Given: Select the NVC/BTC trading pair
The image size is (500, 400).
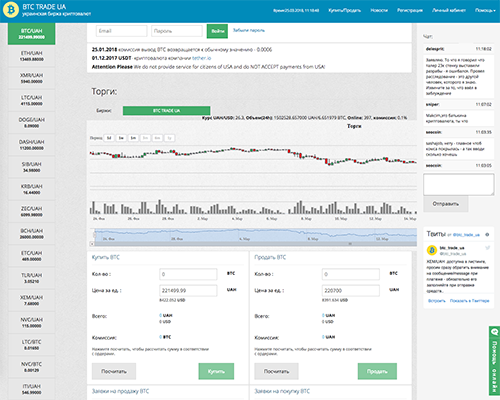Looking at the screenshot, I should coord(32,367).
